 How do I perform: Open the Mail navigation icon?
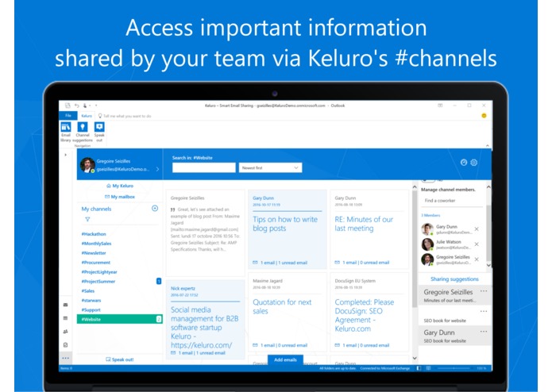coord(65,305)
